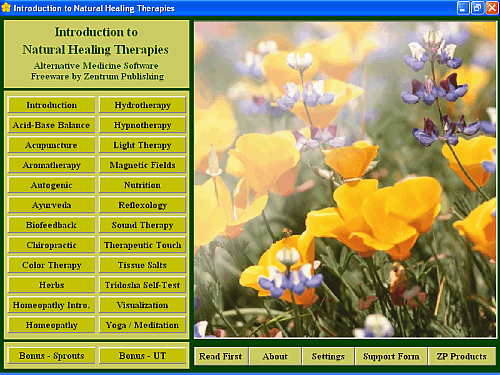Minimize the application window
The image size is (500, 375).
click(x=463, y=8)
